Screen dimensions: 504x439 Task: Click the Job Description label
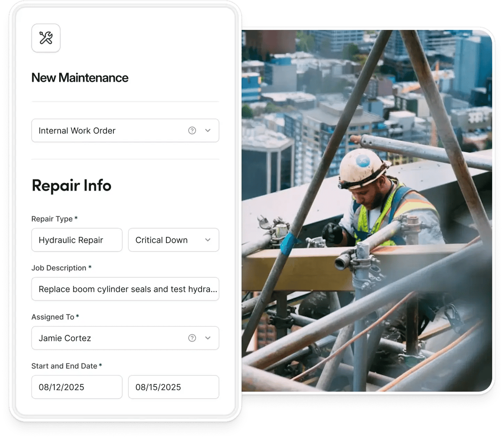[x=61, y=268]
